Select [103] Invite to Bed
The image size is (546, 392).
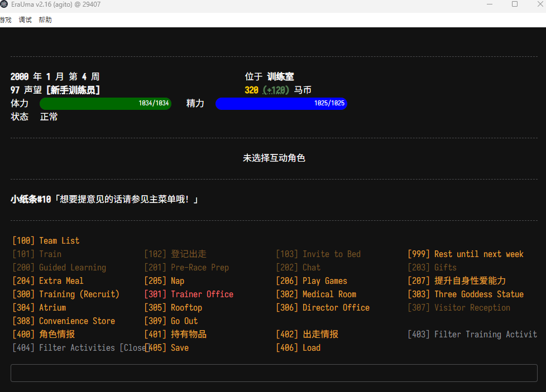318,254
